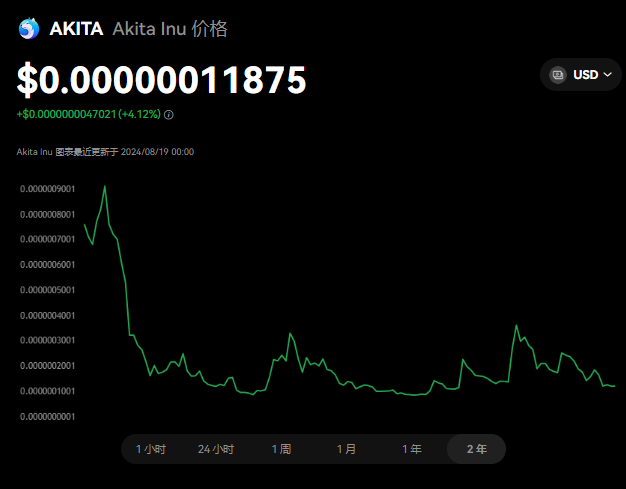Switch chart to 1 月 range
Screen dimensions: 626x489
click(x=347, y=449)
